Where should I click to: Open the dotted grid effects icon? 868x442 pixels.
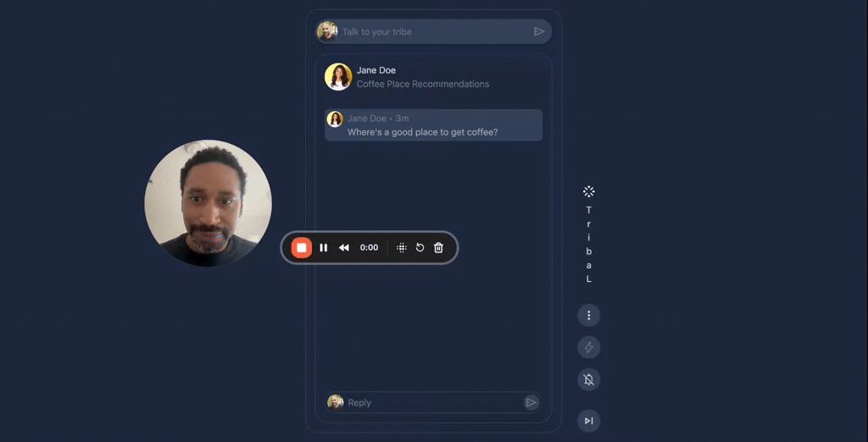402,248
